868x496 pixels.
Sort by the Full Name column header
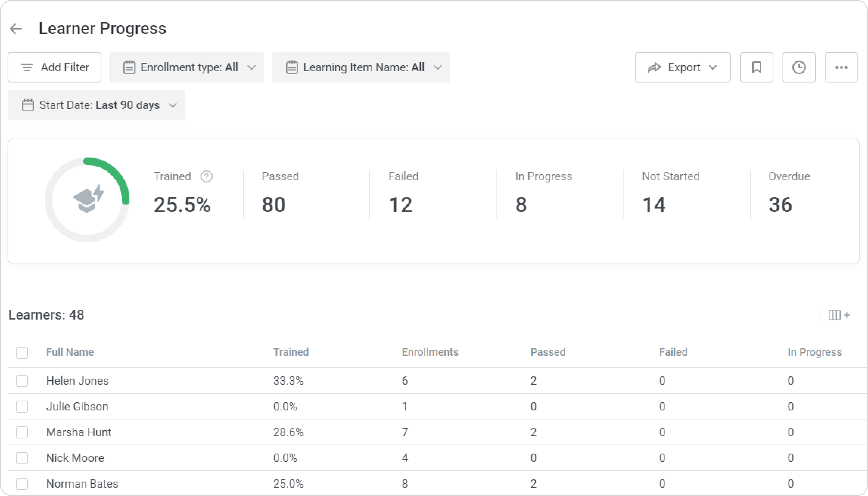tap(70, 352)
